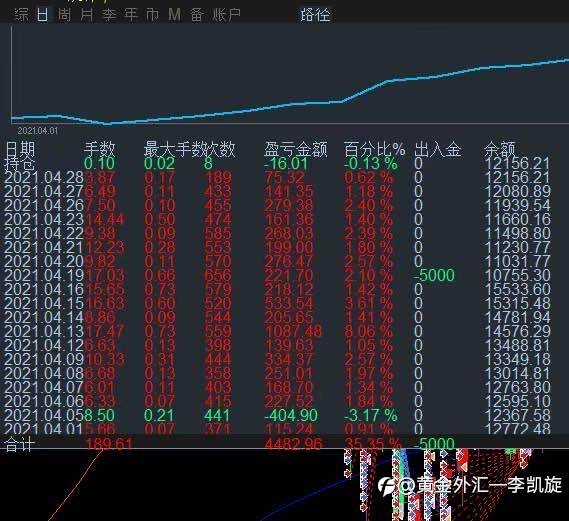Screen dimensions: 569x521
Task: Click the -16.01 floating loss value
Action: point(287,164)
